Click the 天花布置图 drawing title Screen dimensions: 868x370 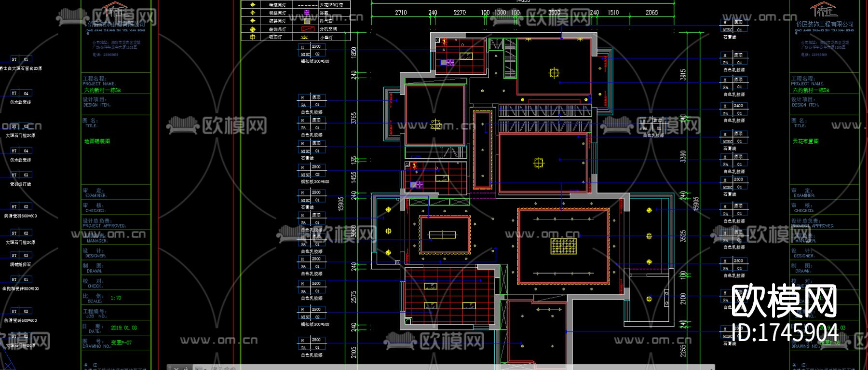(x=806, y=141)
